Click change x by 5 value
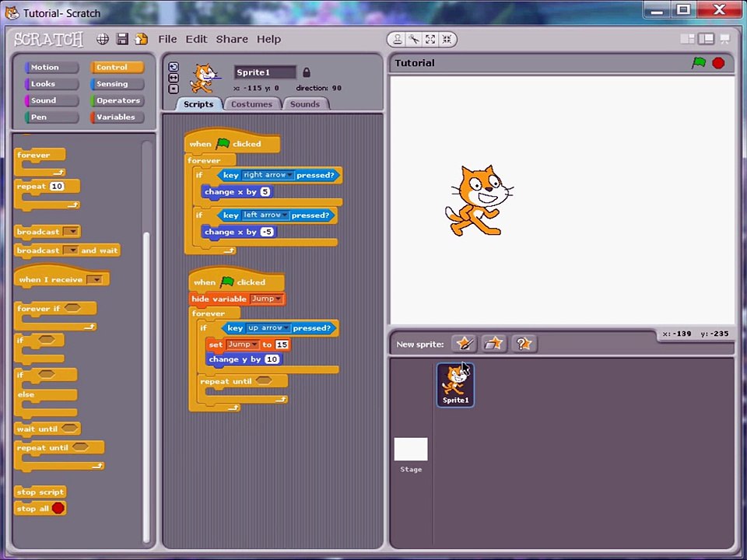 [265, 192]
